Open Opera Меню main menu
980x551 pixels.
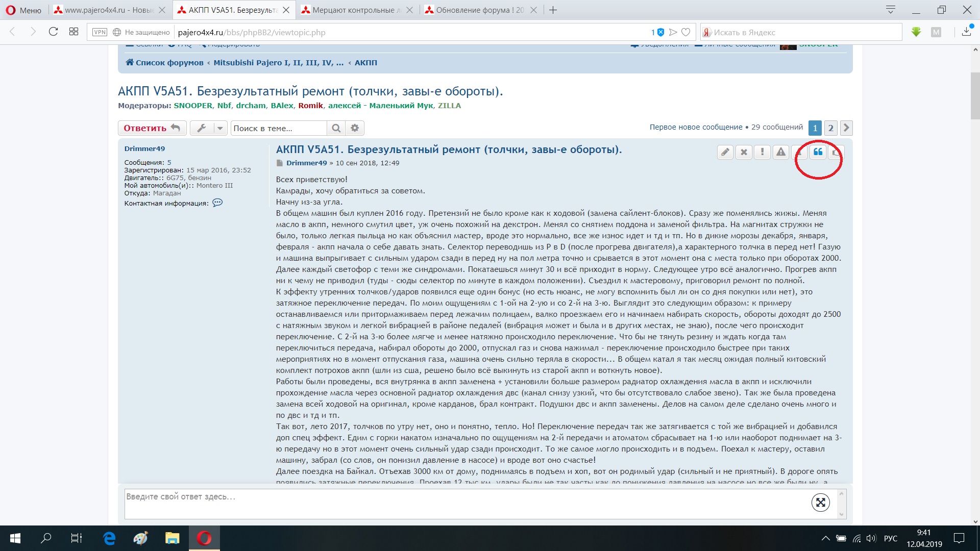point(23,10)
